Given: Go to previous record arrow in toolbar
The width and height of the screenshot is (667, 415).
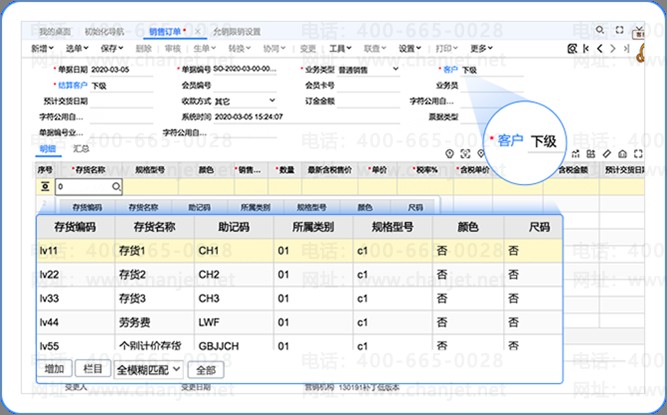Looking at the screenshot, I should 599,48.
